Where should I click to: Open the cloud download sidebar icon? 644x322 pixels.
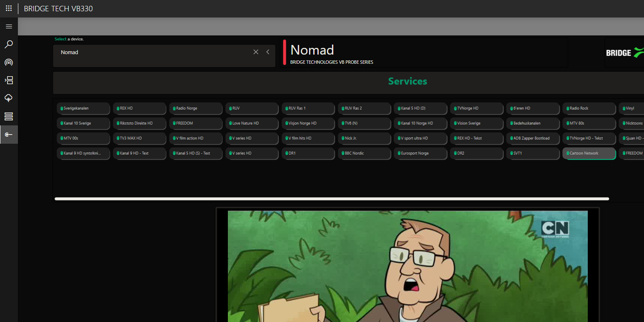coord(9,98)
